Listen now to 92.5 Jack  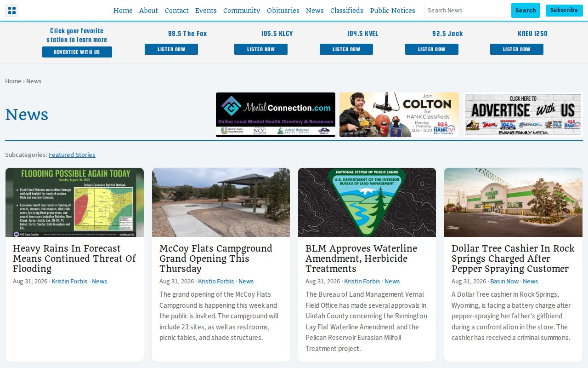(432, 49)
